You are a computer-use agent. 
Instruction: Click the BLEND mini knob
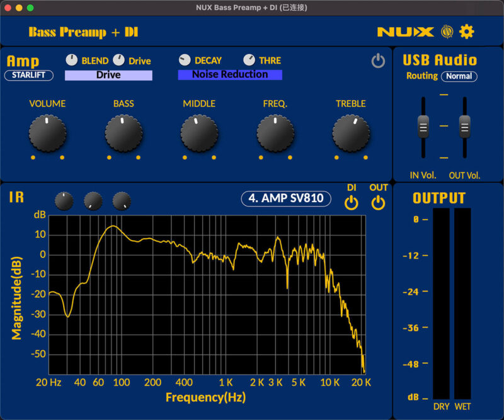71,60
